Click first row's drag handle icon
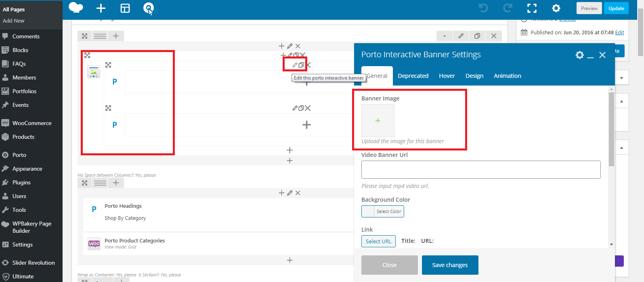Viewport: 644px width, 282px height. (x=85, y=36)
